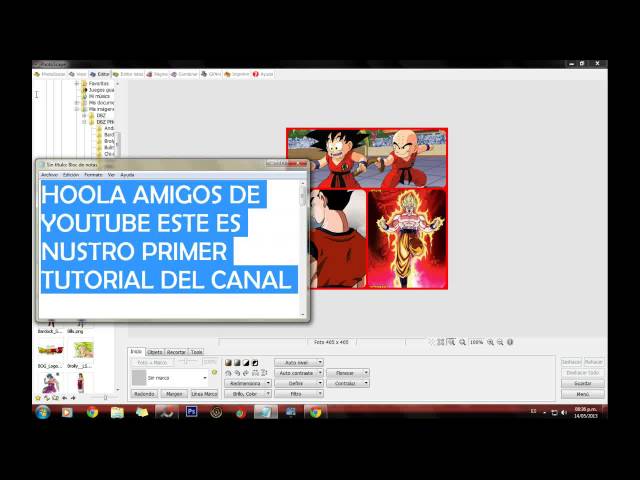The width and height of the screenshot is (640, 480).
Task: Click the Línea Marco button
Action: pos(204,394)
